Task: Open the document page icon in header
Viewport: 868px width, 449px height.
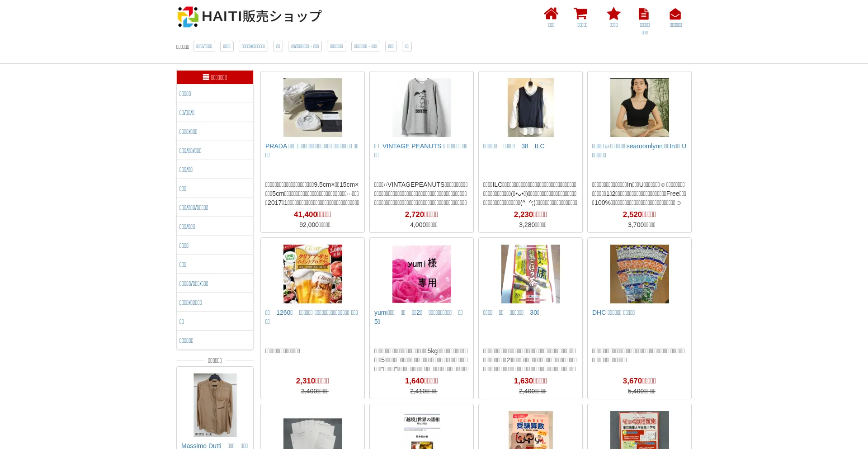Action: (x=644, y=14)
